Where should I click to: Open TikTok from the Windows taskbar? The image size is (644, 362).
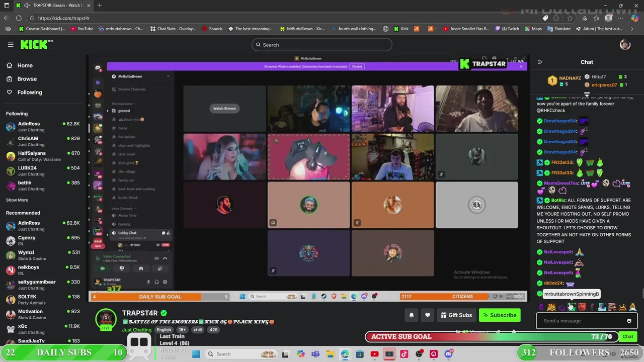pyautogui.click(x=404, y=354)
